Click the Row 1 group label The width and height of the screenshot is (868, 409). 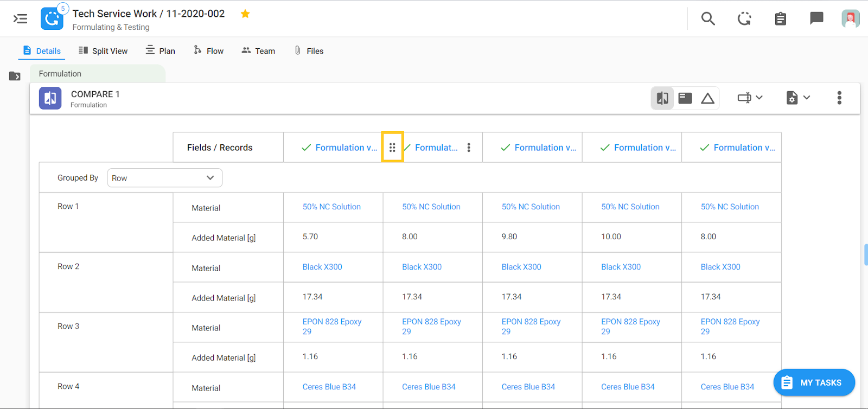pyautogui.click(x=68, y=206)
